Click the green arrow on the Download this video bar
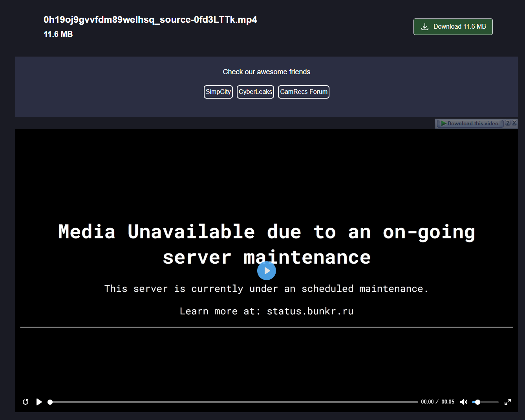 [x=443, y=123]
